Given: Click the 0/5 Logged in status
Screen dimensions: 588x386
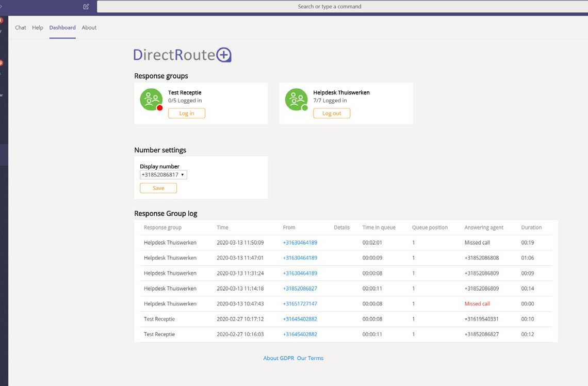Looking at the screenshot, I should click(185, 101).
